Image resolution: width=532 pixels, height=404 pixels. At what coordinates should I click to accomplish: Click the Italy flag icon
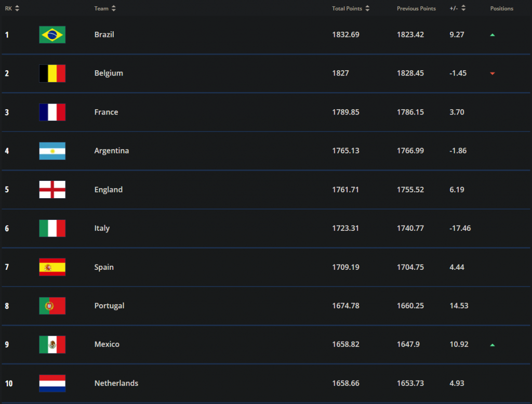[x=52, y=228]
